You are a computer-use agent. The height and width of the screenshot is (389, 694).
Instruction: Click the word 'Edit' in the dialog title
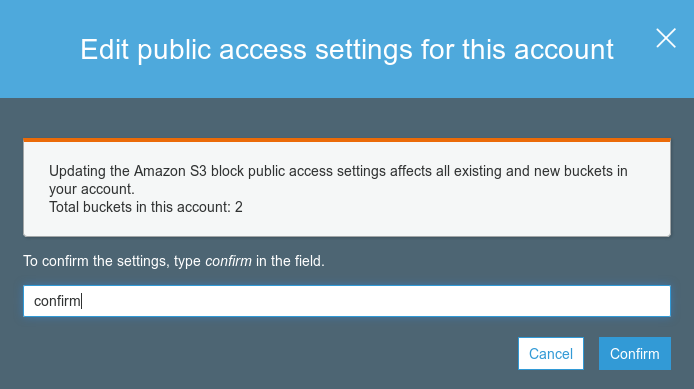coord(104,49)
